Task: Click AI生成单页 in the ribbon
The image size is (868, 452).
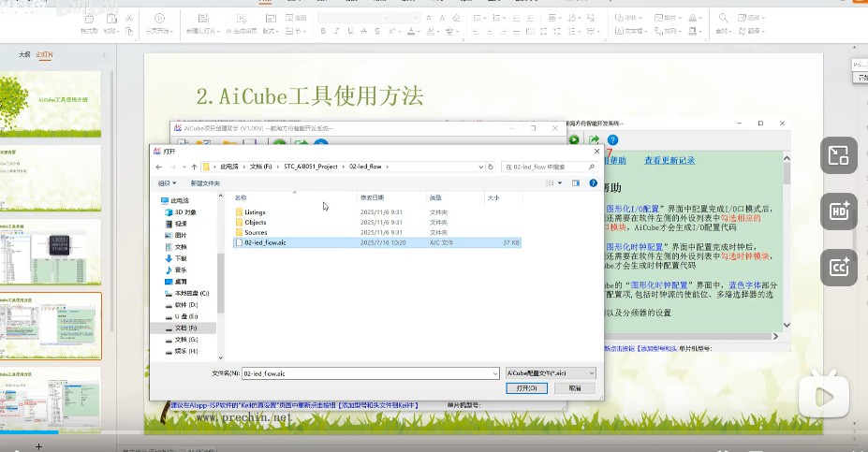Action: (242, 24)
